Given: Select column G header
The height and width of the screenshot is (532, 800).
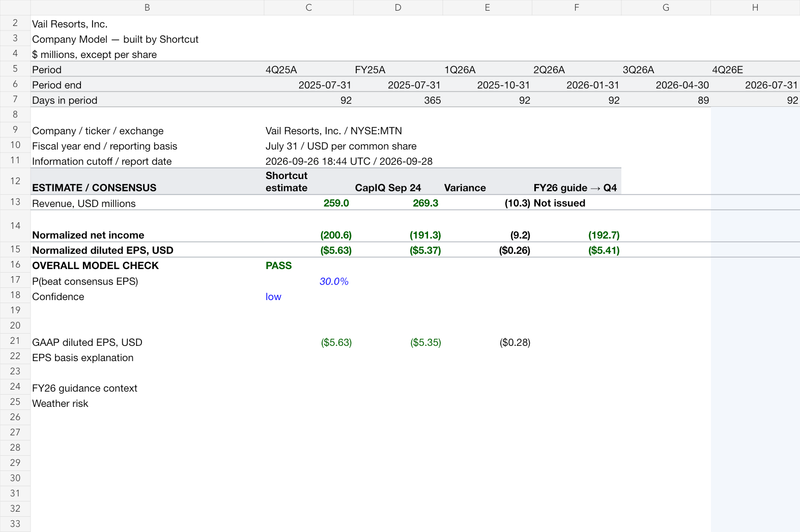Looking at the screenshot, I should [x=666, y=8].
